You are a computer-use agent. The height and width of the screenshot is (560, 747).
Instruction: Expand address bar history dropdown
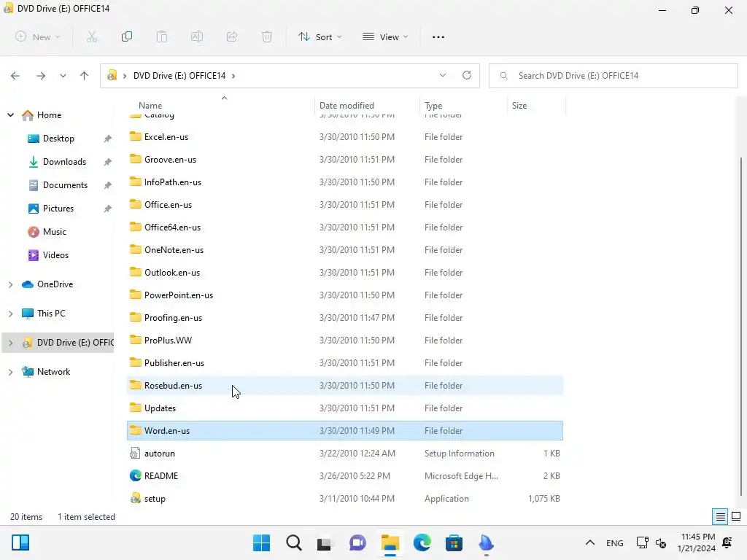pyautogui.click(x=443, y=75)
